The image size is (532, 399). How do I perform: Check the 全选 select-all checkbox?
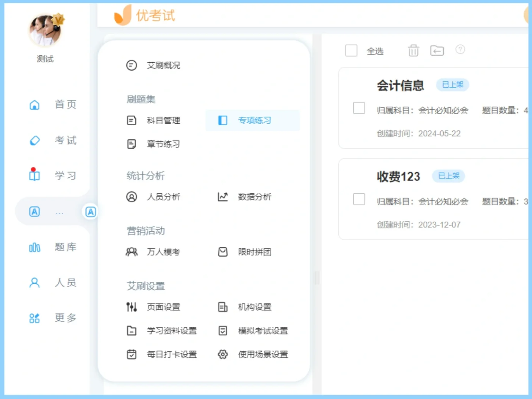(351, 51)
